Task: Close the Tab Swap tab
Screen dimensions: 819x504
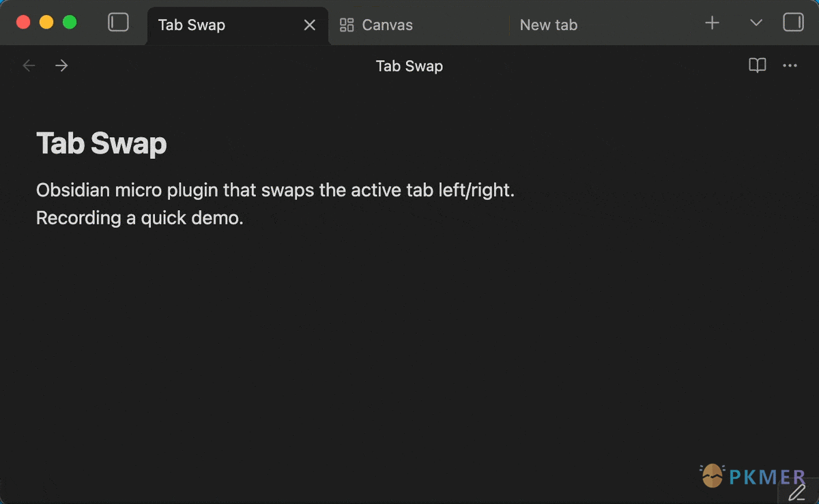Action: pyautogui.click(x=309, y=25)
